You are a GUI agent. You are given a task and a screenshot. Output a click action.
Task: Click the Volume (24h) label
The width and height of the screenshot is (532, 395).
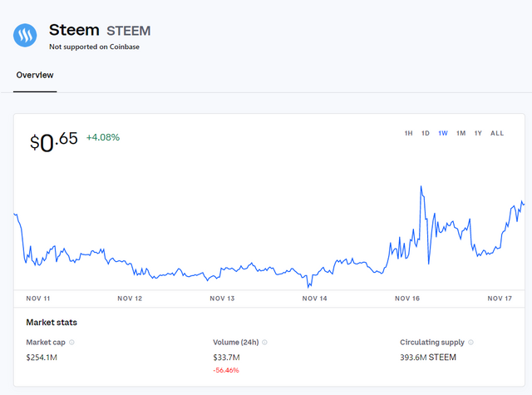point(236,343)
